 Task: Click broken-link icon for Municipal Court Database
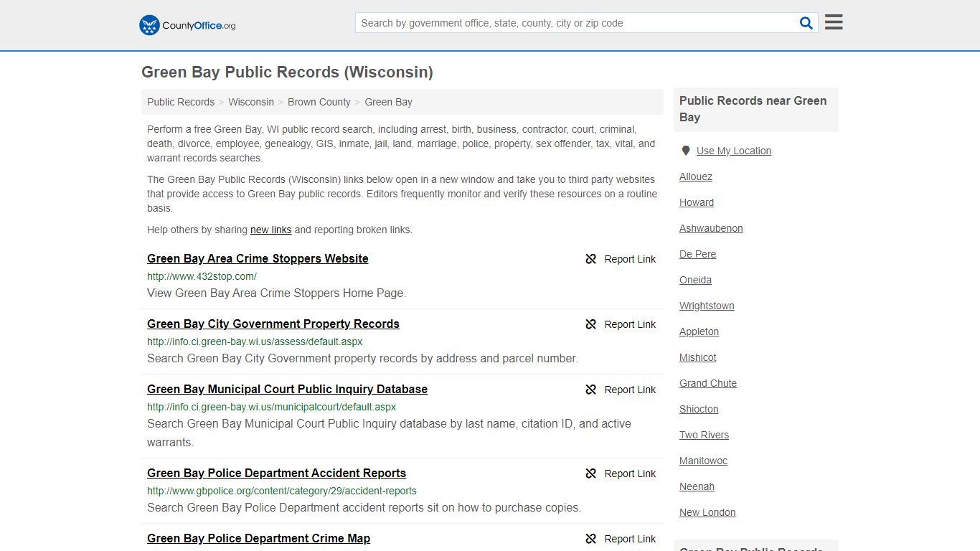click(x=591, y=390)
